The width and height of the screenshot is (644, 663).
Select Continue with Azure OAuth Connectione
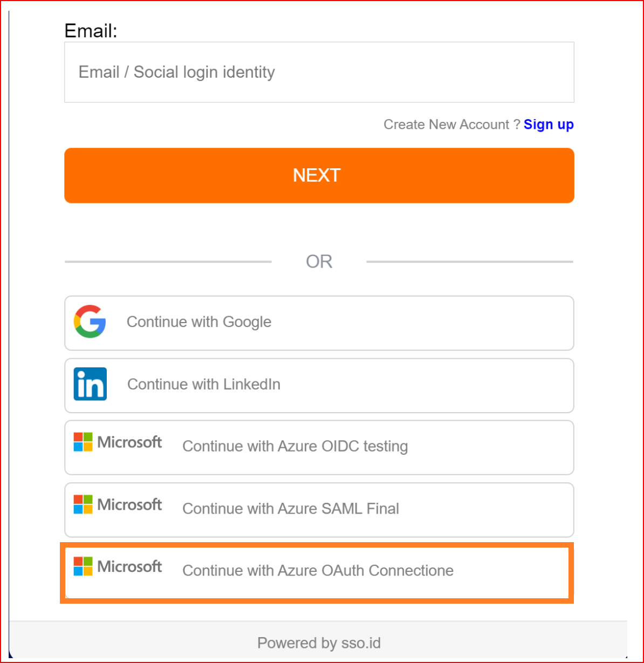pyautogui.click(x=317, y=572)
